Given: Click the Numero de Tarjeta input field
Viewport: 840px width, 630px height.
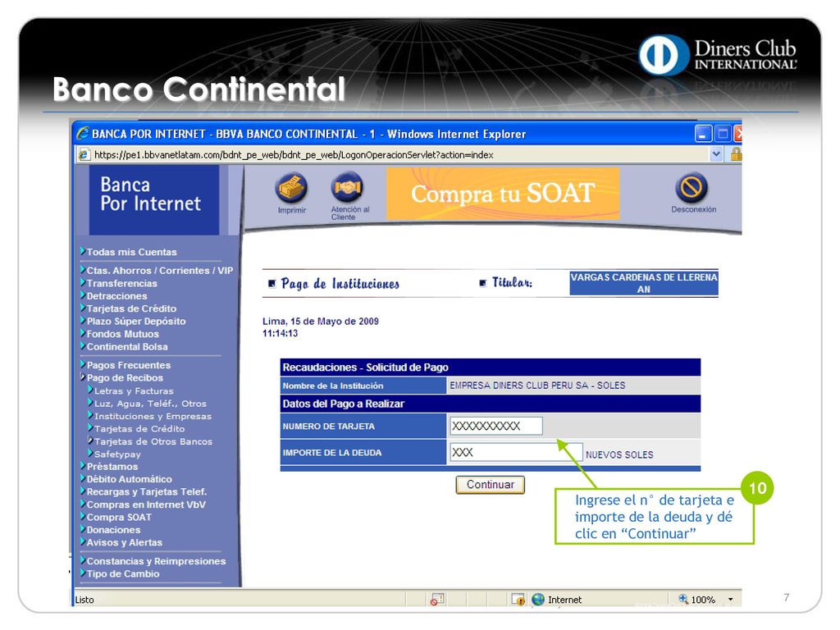Looking at the screenshot, I should pos(496,426).
